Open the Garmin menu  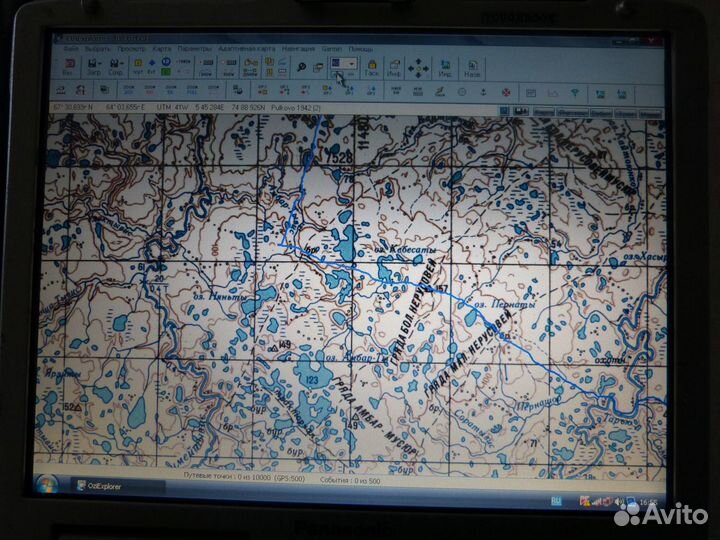[332, 47]
